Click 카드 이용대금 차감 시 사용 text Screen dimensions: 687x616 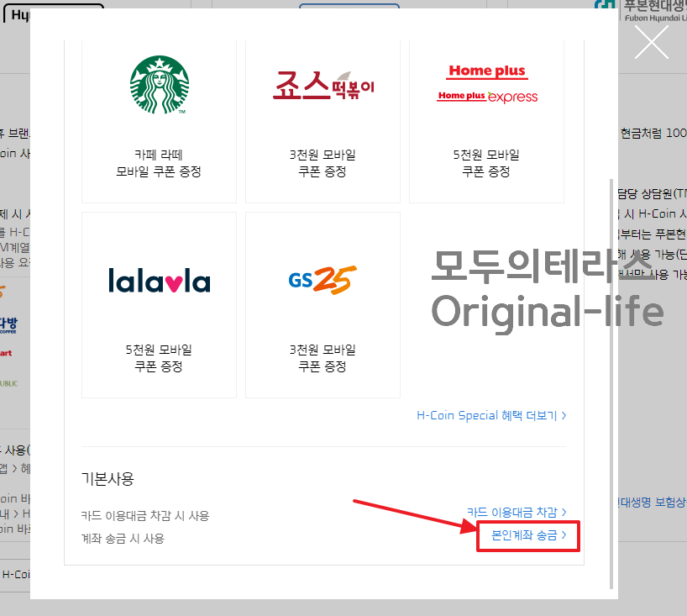145,516
